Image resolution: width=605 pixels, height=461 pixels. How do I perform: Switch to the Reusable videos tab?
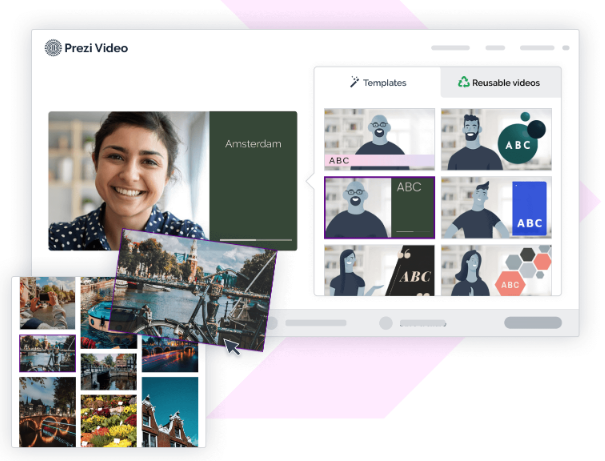[x=500, y=83]
